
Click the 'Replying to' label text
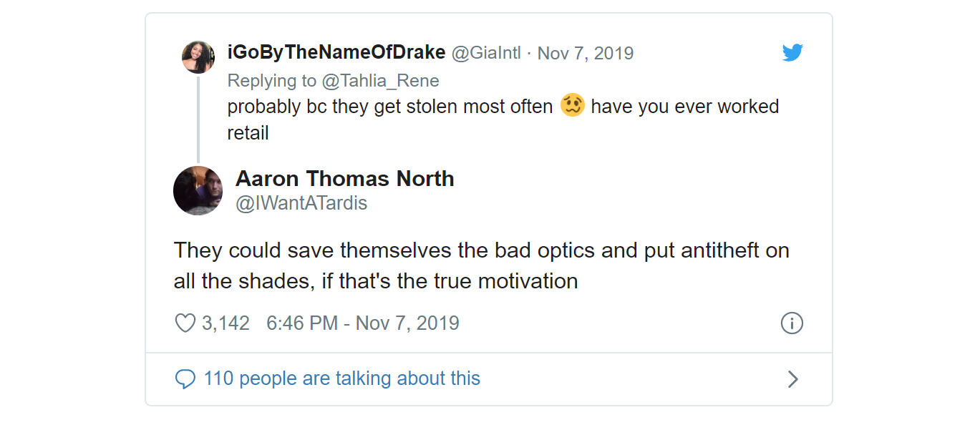(272, 81)
